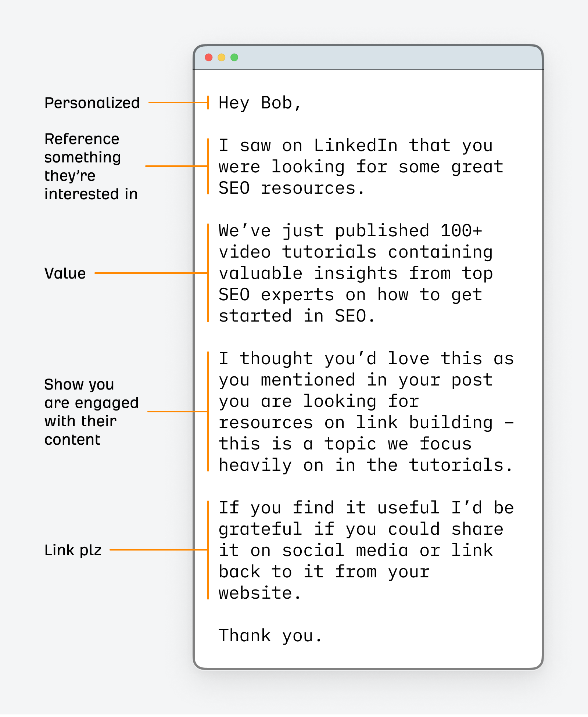The height and width of the screenshot is (717, 588).
Task: Click the "Hey Bob," greeting line
Action: point(260,103)
